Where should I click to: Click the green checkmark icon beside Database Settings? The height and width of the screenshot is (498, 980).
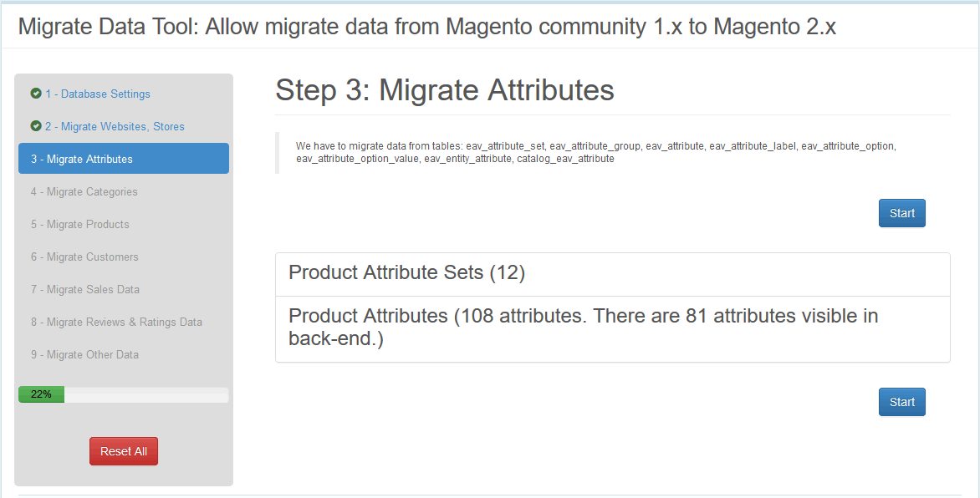click(x=36, y=94)
